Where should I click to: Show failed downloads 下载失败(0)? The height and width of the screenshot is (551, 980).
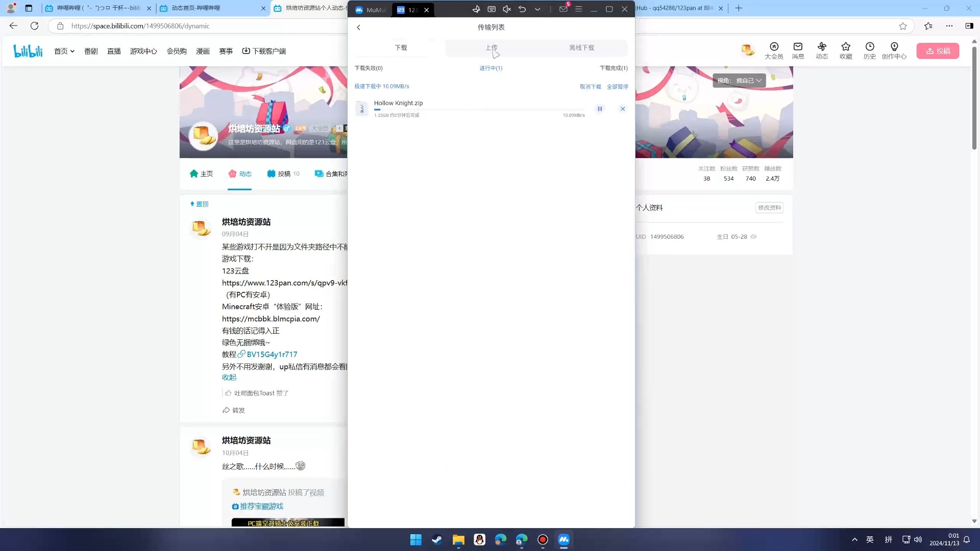(369, 68)
